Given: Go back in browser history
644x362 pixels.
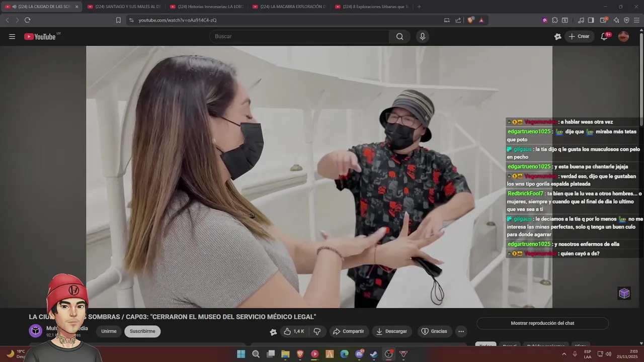Looking at the screenshot, I should pos(7,20).
